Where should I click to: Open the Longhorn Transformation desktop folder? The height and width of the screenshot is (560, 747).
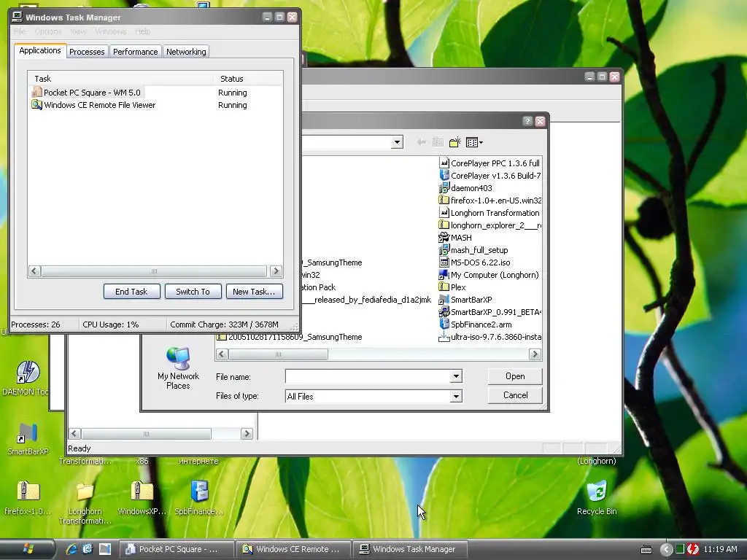coord(85,502)
